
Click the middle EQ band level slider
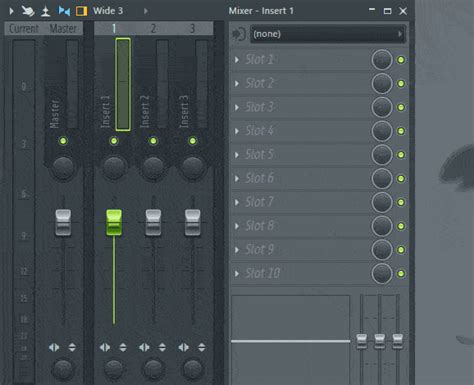coord(380,341)
